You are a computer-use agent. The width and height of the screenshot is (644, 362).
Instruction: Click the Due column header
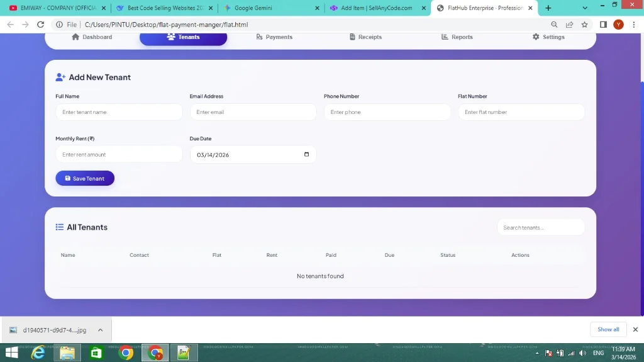point(389,255)
